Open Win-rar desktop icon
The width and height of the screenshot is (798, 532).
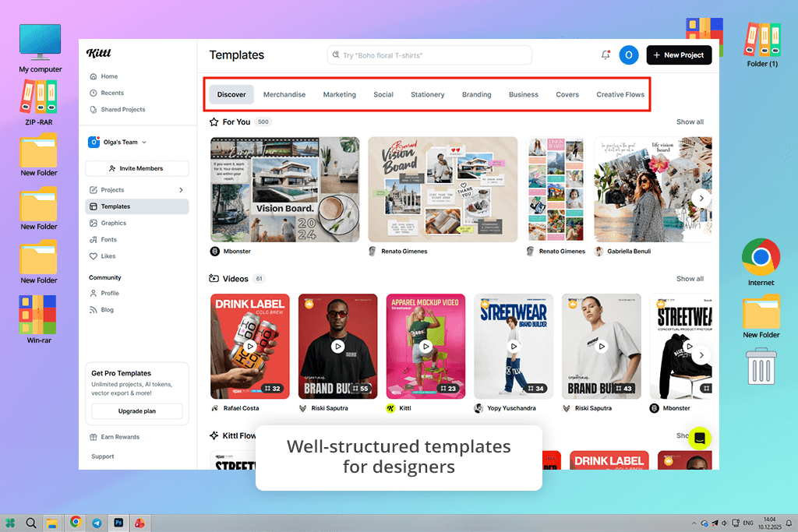coord(39,319)
